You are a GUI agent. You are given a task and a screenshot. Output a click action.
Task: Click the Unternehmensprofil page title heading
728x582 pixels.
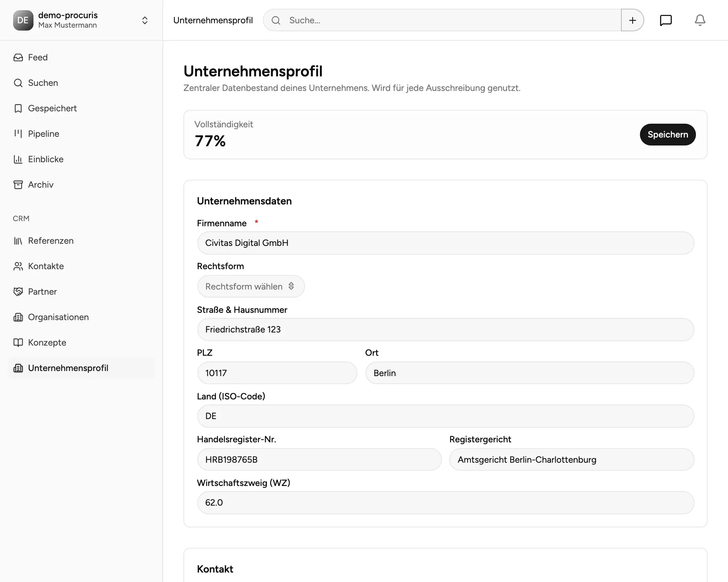(253, 71)
